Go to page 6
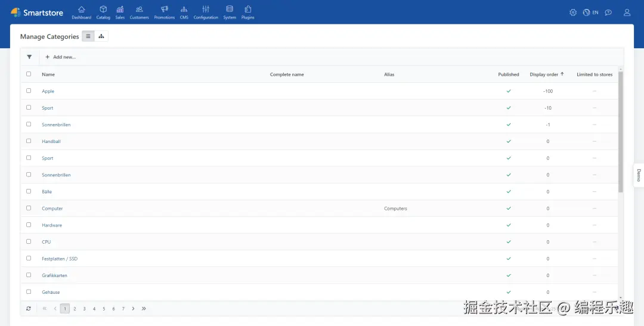The height and width of the screenshot is (326, 644). point(113,308)
